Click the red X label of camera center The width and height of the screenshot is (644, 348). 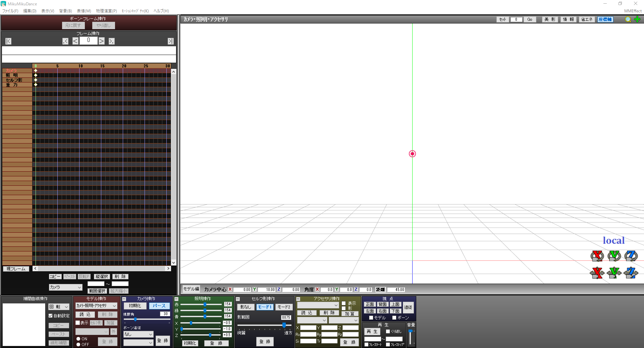[230, 289]
